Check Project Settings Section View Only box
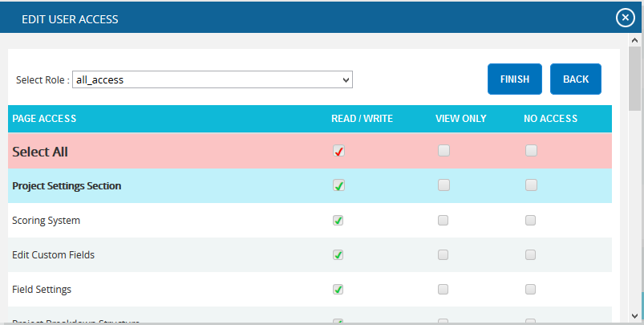The image size is (644, 325). click(444, 185)
